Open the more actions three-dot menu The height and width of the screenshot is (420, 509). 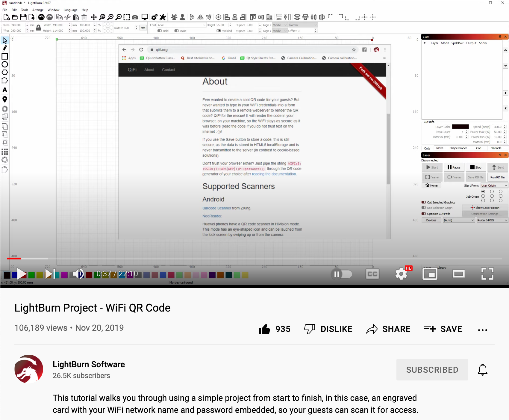482,330
